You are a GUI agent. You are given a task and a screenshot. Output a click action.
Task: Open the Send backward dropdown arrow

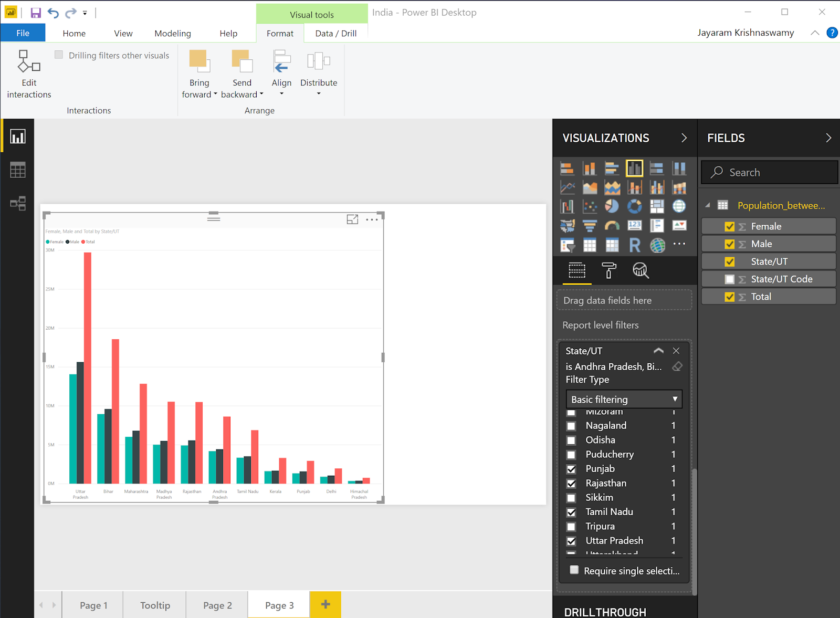(262, 95)
